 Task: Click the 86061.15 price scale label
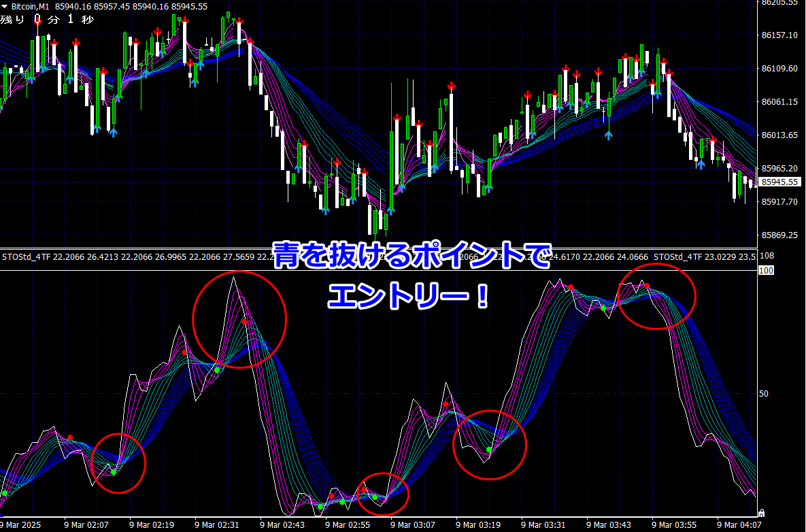pyautogui.click(x=779, y=102)
